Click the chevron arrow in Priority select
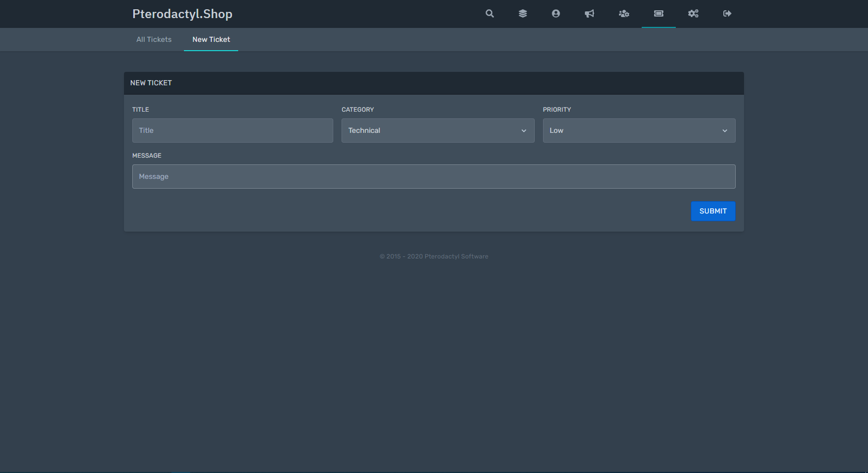This screenshot has width=868, height=473. click(725, 131)
